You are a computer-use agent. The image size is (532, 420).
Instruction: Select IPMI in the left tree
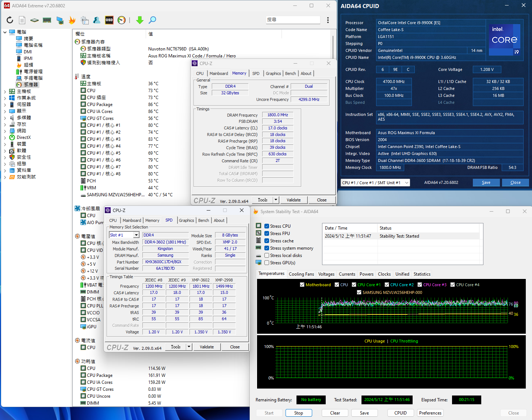[28, 58]
